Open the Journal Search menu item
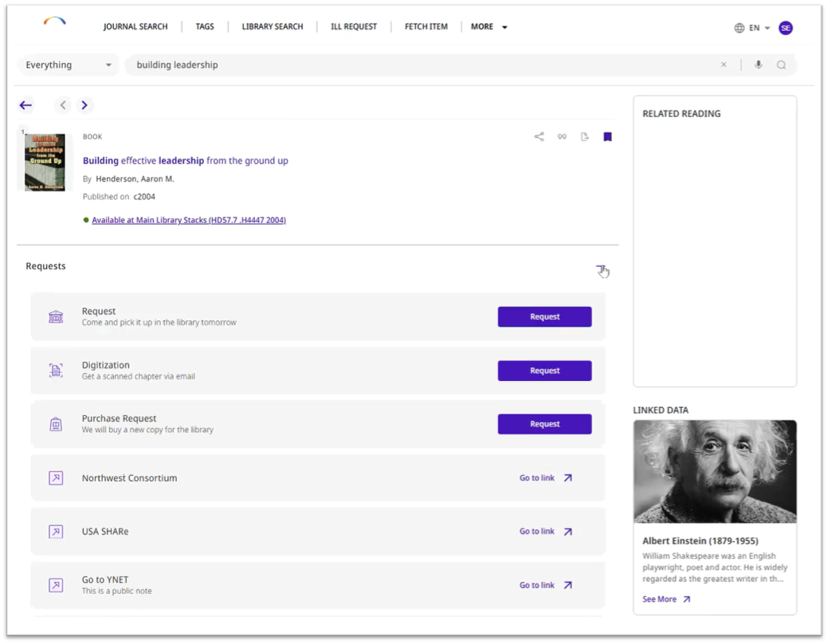The width and height of the screenshot is (828, 644). [135, 27]
